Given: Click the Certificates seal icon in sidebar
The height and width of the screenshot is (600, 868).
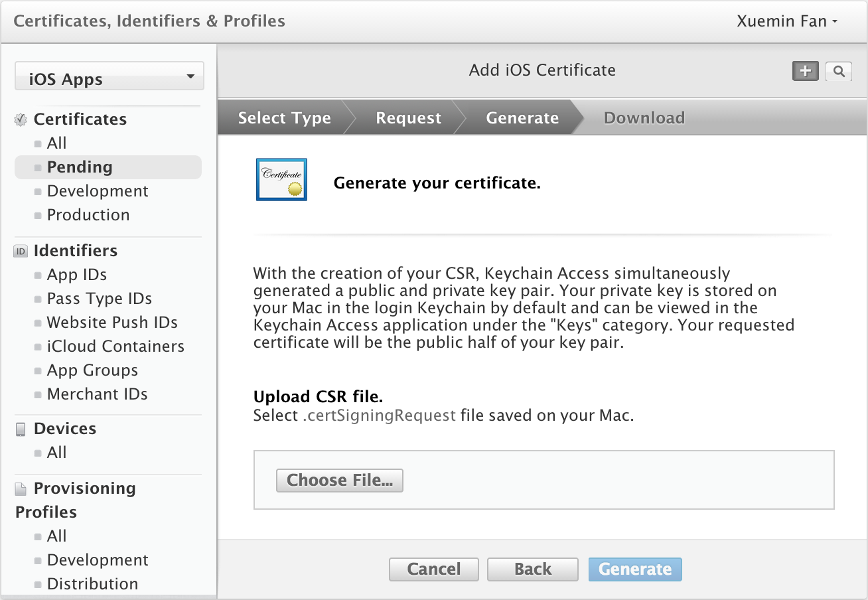Looking at the screenshot, I should 21,119.
